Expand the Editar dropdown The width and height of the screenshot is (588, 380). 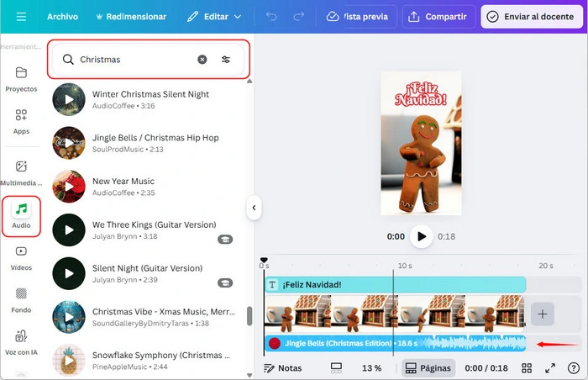[214, 17]
